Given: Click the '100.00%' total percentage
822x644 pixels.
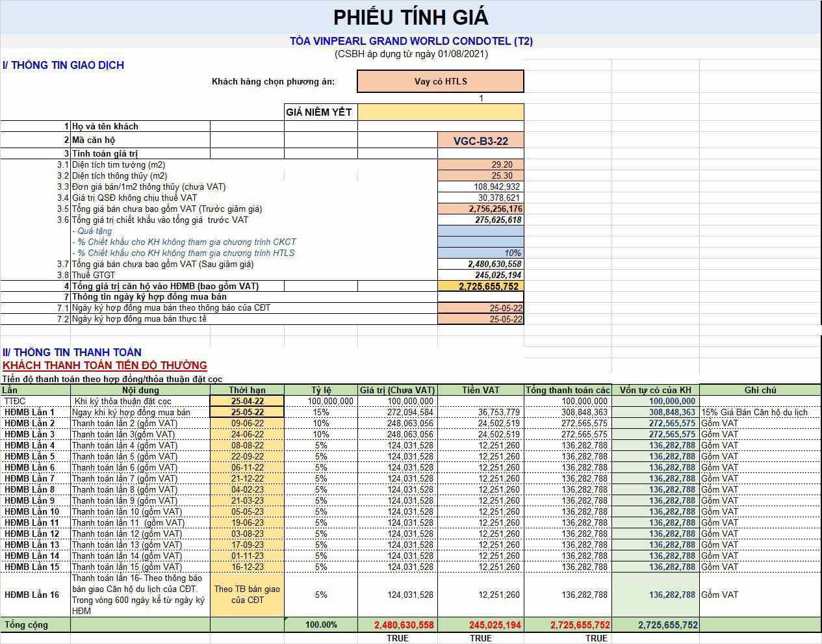Looking at the screenshot, I should click(321, 625).
